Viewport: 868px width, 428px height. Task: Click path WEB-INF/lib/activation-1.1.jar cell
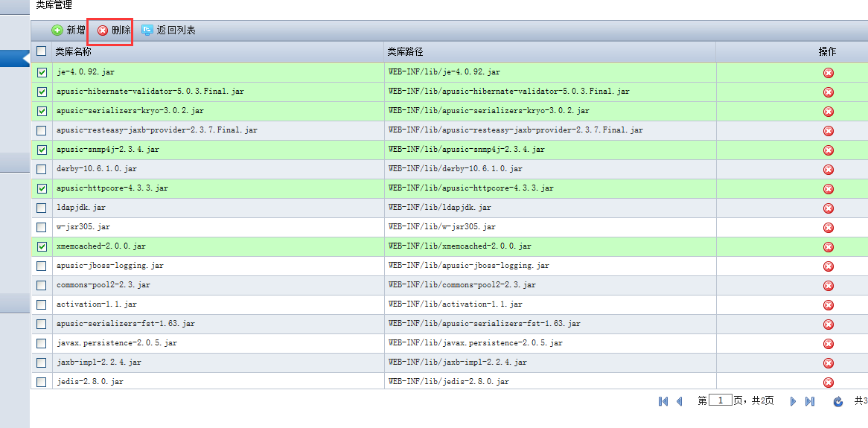coord(550,304)
